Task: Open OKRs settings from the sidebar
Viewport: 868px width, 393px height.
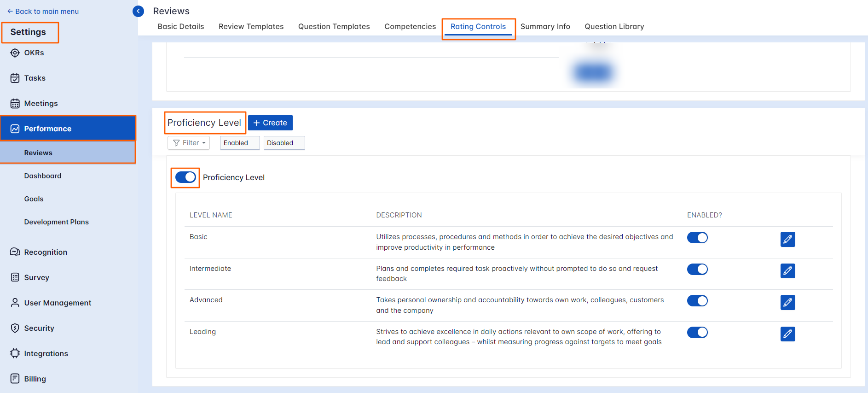Action: [x=34, y=53]
